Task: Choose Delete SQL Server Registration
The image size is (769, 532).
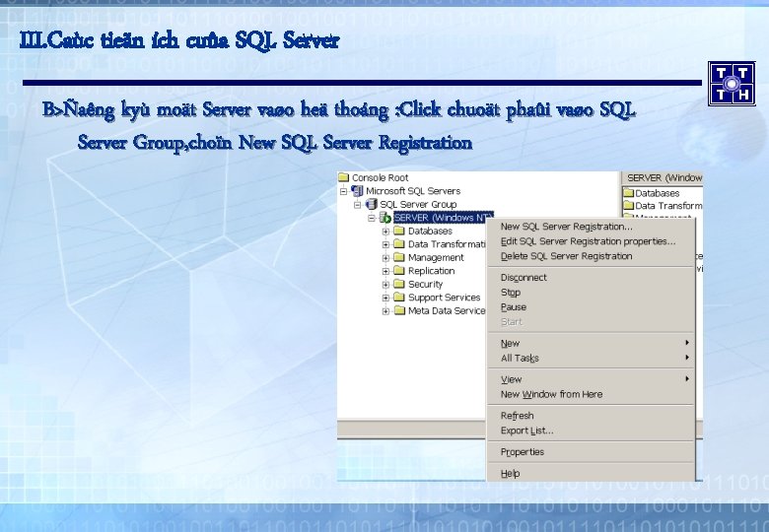Action: click(591, 256)
